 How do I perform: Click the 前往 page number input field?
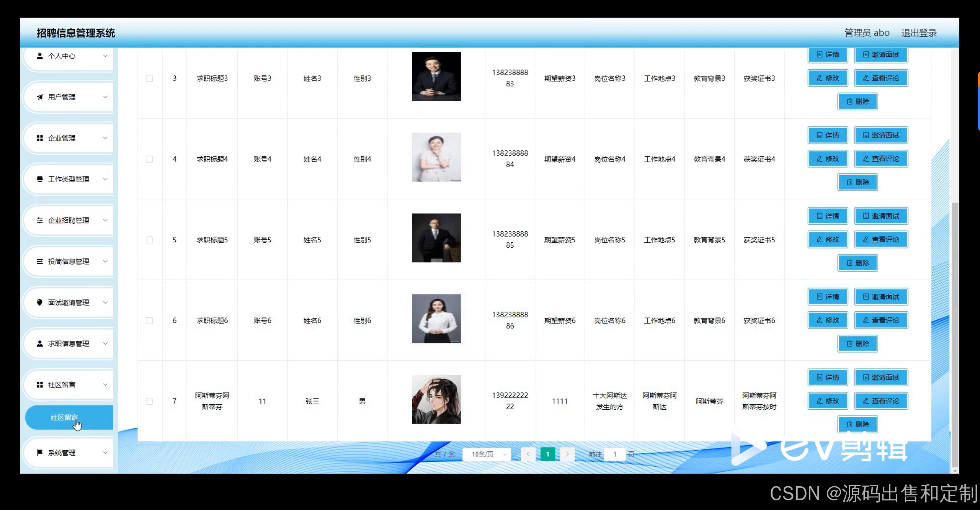coord(614,454)
